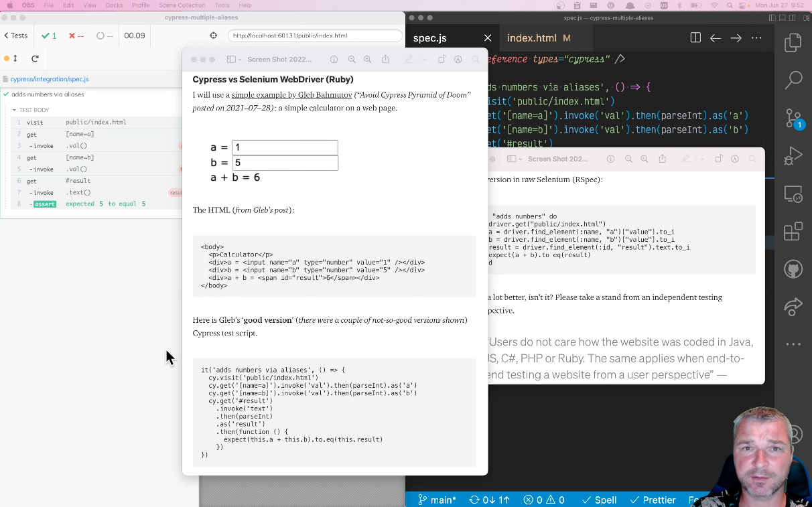The image size is (812, 507).
Task: Go back to the Cypress Tests list
Action: [x=15, y=35]
